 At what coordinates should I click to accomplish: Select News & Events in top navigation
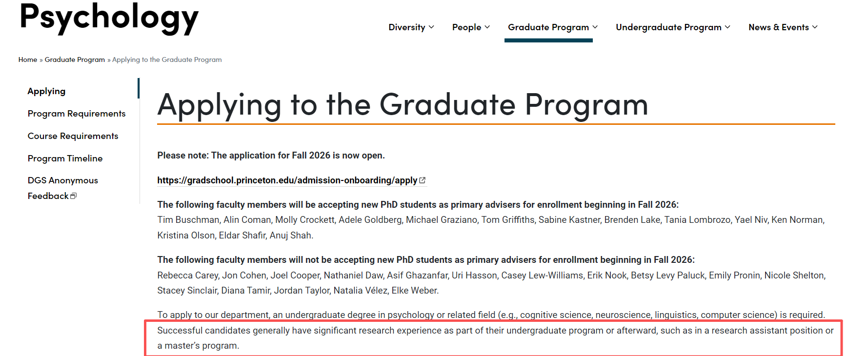click(778, 27)
